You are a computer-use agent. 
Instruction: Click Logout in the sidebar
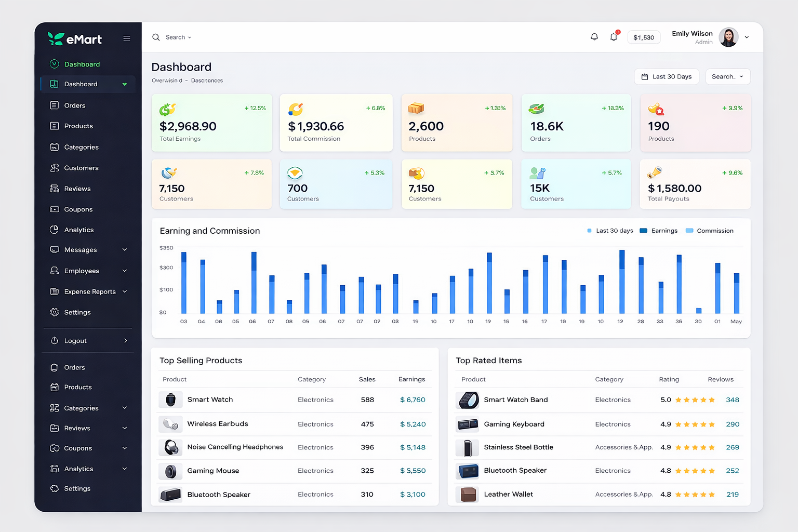[x=75, y=341]
